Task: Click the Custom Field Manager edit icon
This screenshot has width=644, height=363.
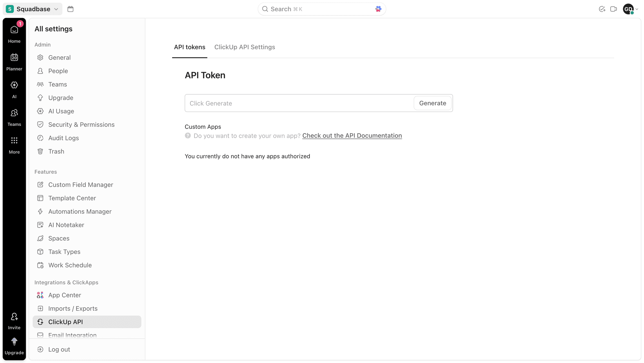Action: coord(40,185)
